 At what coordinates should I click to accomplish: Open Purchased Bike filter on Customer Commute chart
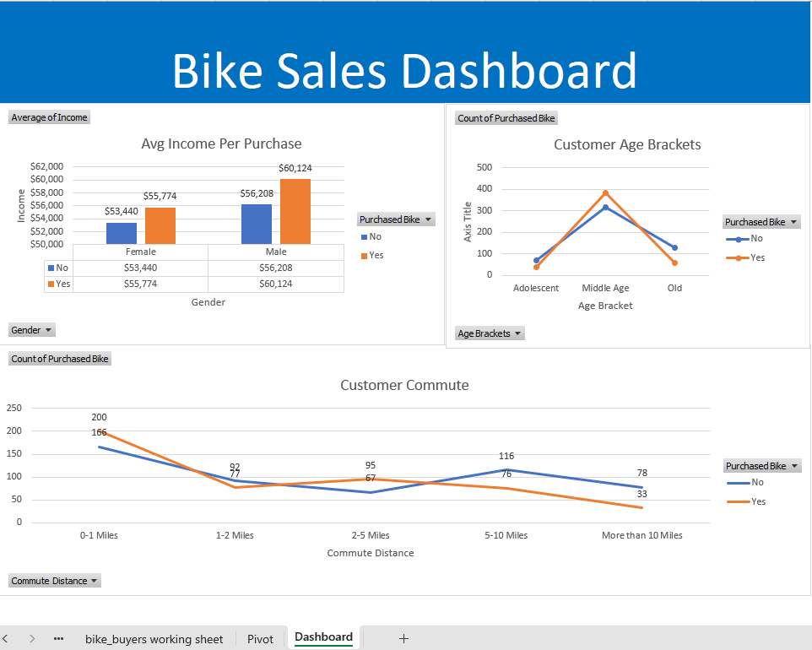click(x=761, y=465)
